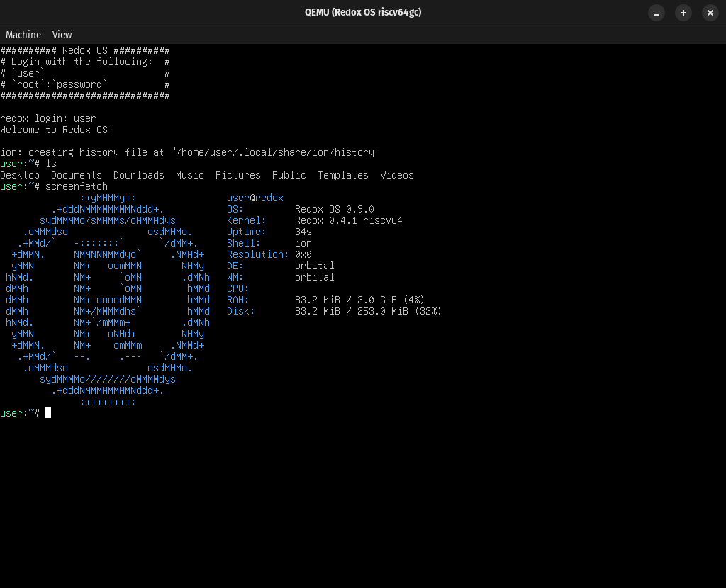Maximize the QEMU window
The height and width of the screenshot is (588, 726).
pyautogui.click(x=683, y=13)
